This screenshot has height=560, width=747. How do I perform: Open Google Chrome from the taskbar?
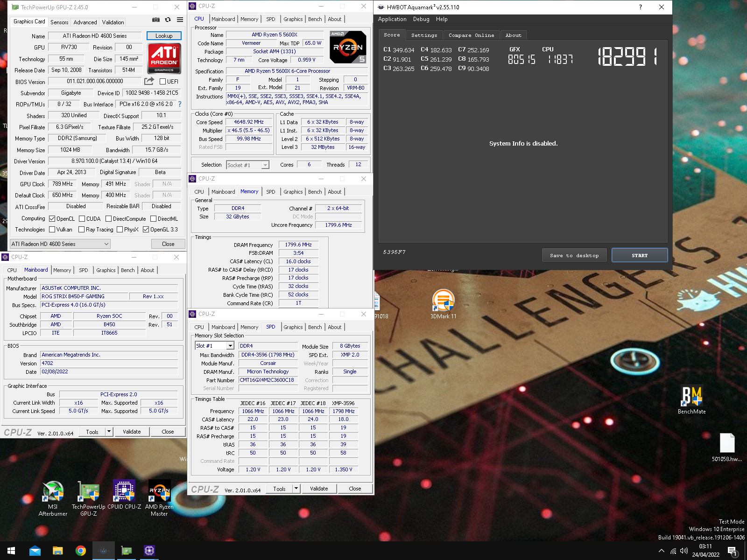81,551
